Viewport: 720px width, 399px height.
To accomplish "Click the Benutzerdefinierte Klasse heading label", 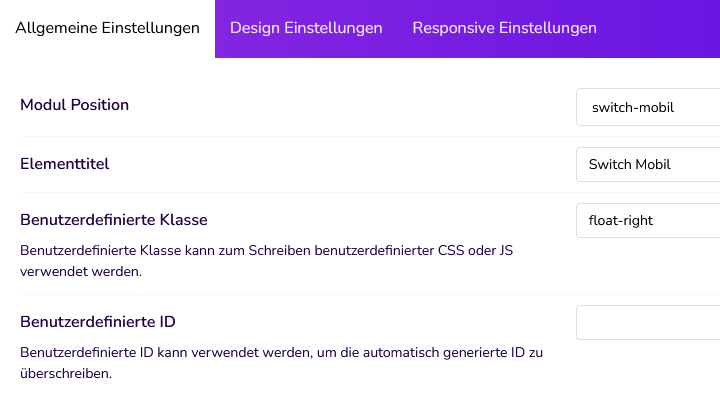I will [x=114, y=220].
